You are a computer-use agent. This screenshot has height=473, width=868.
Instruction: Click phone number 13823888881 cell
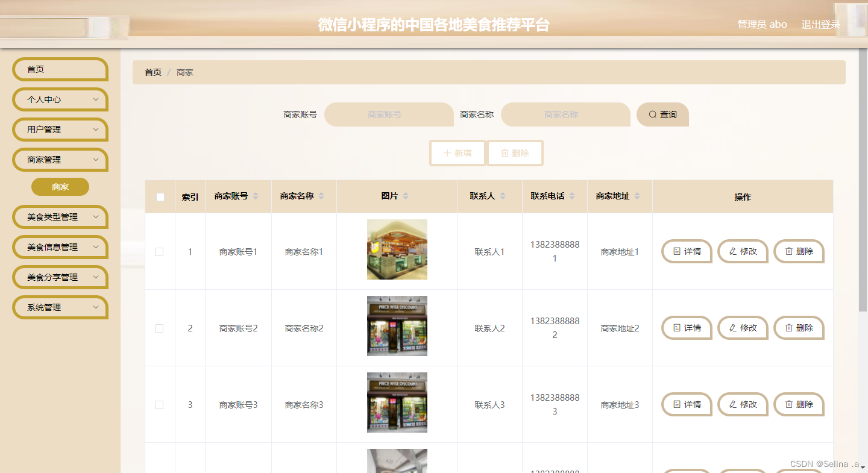pyautogui.click(x=555, y=251)
